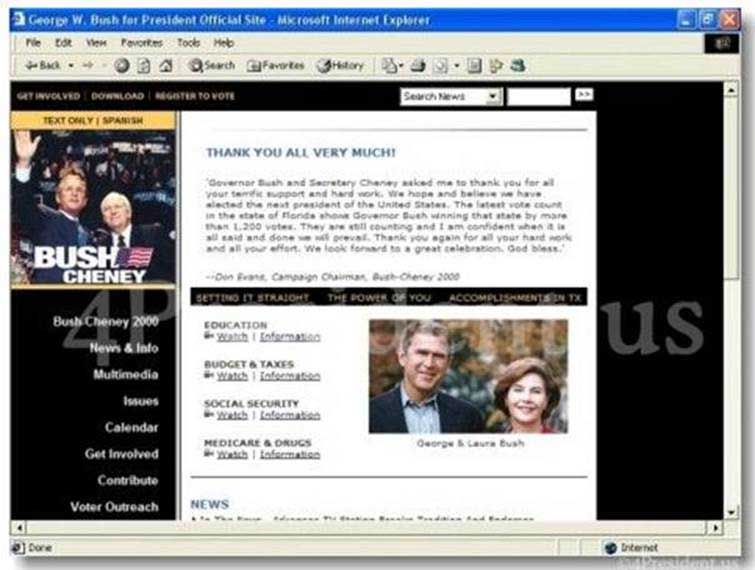This screenshot has width=755, height=570.
Task: Click the Stop loading icon
Action: (x=121, y=65)
